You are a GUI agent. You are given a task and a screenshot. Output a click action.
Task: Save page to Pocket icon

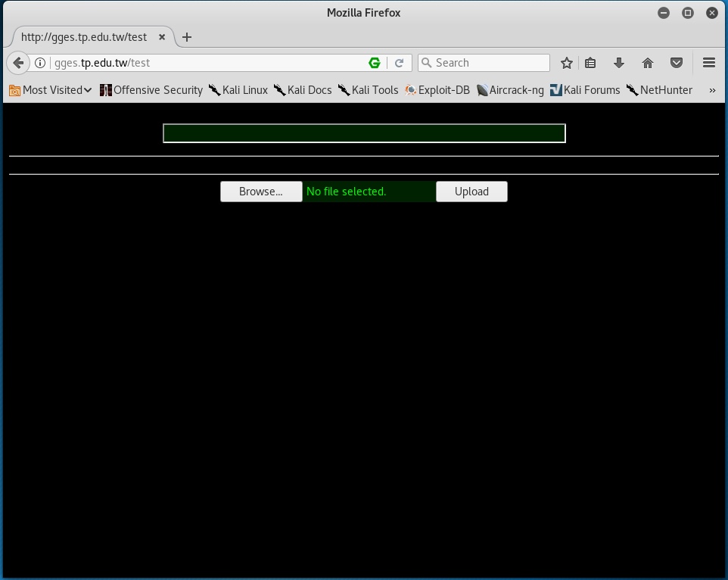click(x=677, y=63)
